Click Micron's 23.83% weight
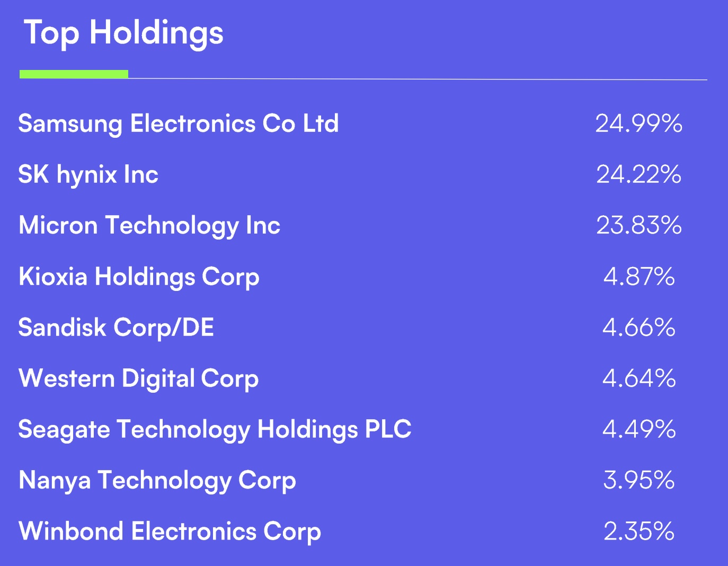This screenshot has width=728, height=566. coord(638,225)
